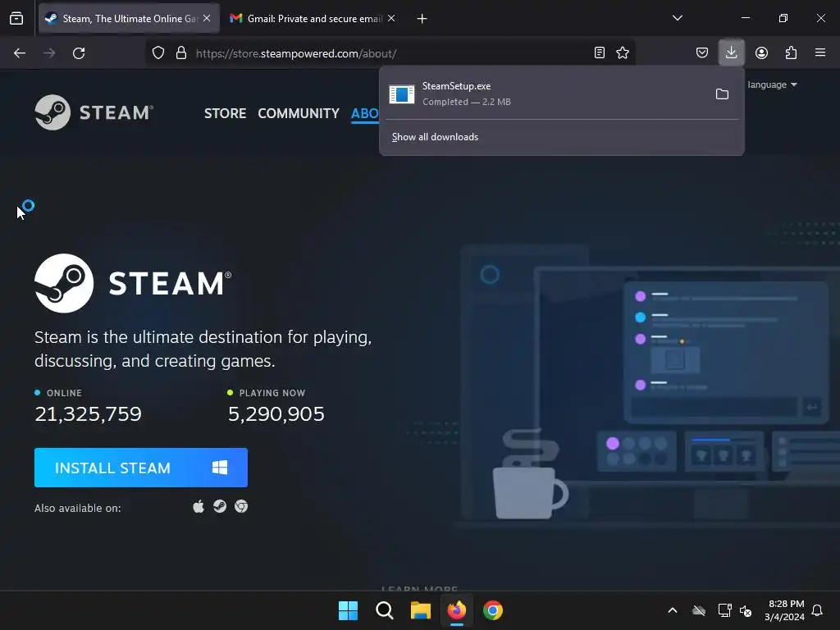
Task: Open the extensions puzzle icon
Action: (x=791, y=52)
